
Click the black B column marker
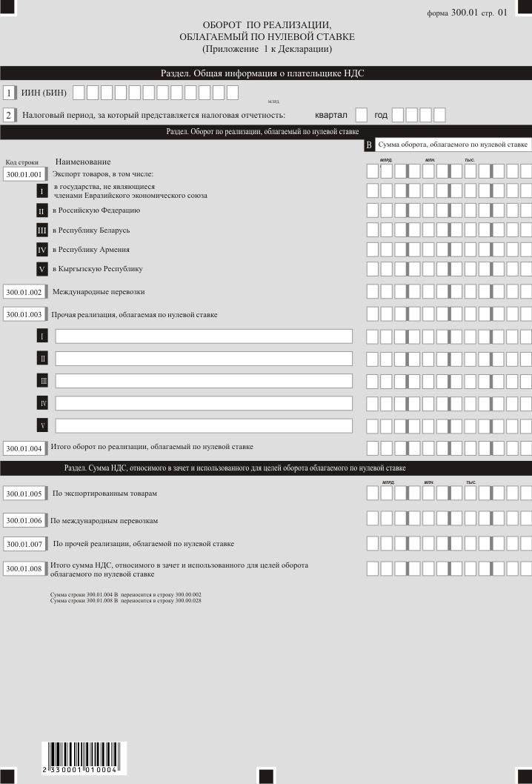[368, 145]
